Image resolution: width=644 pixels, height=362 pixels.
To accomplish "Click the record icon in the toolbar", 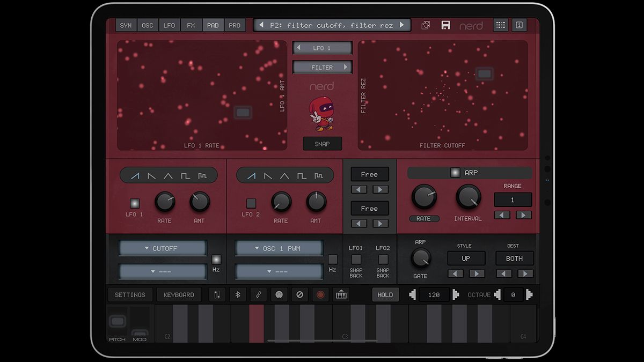I will [x=320, y=294].
